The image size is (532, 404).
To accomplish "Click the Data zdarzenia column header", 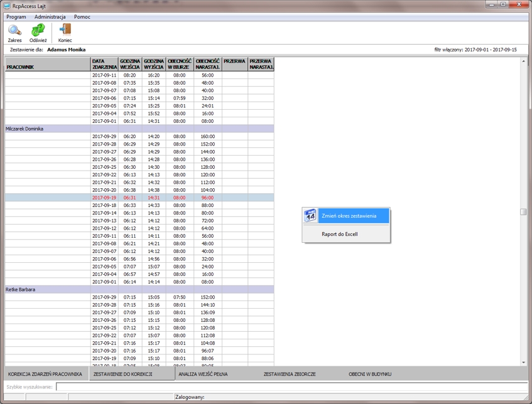I will (104, 64).
